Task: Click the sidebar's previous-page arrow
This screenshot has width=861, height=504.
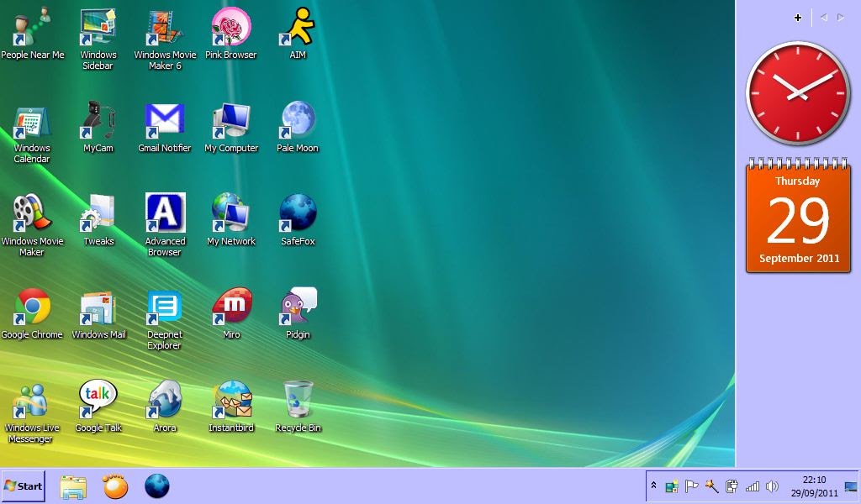Action: click(x=823, y=17)
